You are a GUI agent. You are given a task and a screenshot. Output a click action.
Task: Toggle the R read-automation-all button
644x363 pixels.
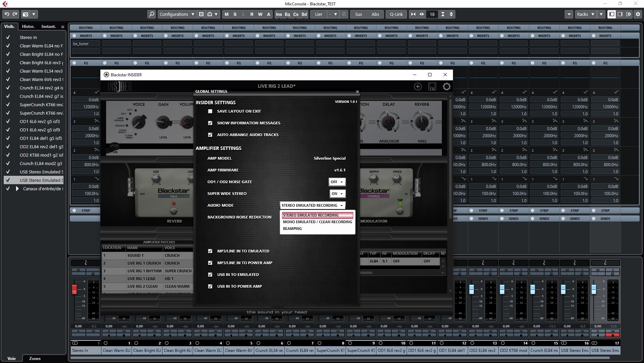[252, 14]
